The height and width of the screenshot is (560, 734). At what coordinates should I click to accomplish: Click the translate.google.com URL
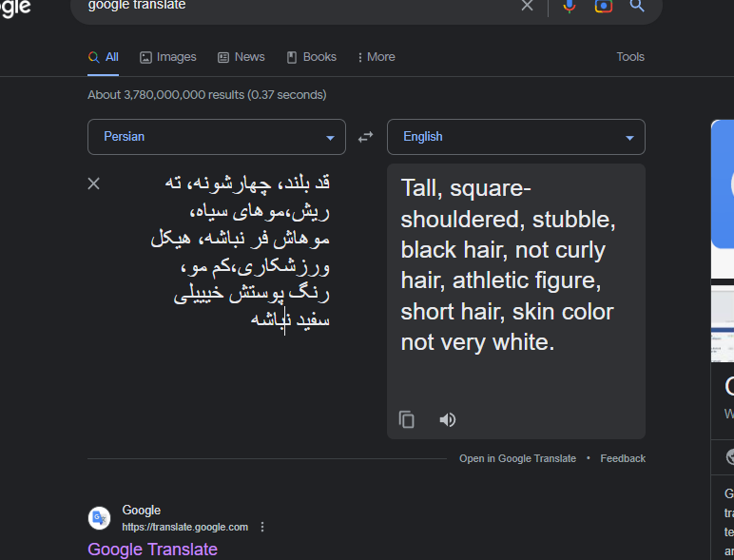(184, 528)
